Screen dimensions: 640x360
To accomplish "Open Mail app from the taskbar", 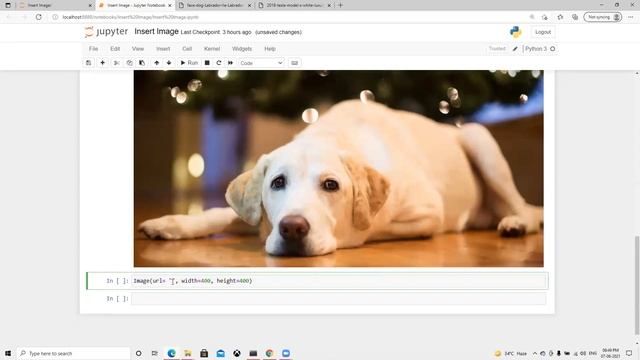I will [x=220, y=353].
